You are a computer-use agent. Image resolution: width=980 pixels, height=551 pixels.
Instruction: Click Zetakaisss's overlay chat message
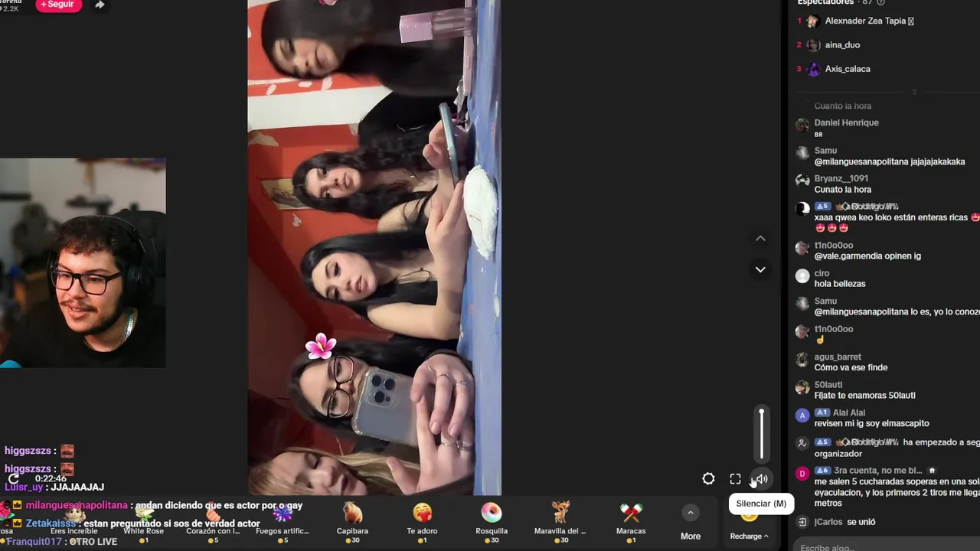click(136, 523)
